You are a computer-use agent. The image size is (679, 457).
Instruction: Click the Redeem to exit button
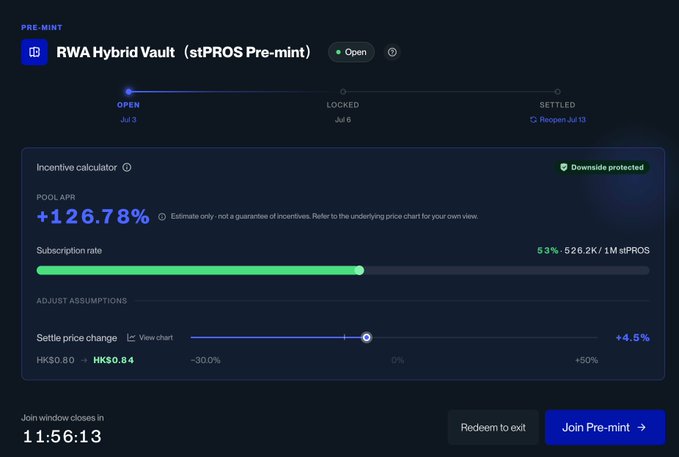pos(493,428)
